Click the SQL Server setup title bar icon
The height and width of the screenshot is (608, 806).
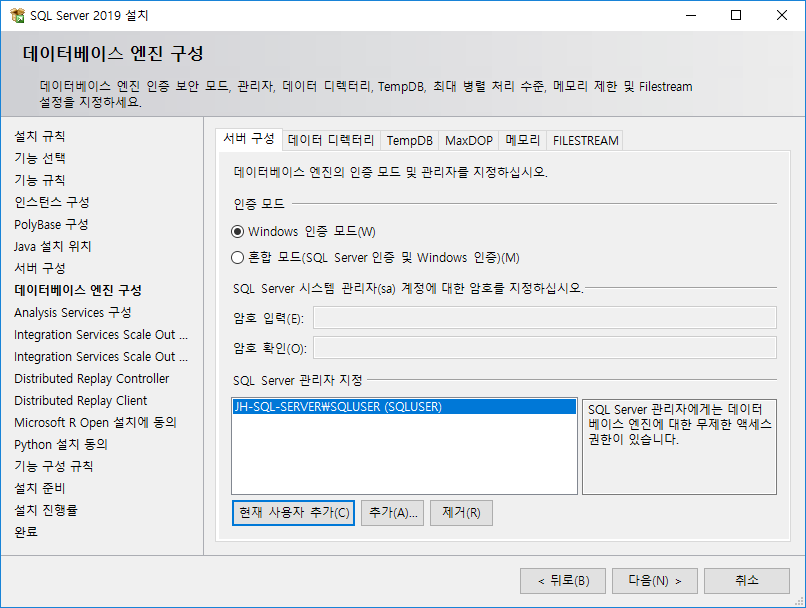point(17,15)
